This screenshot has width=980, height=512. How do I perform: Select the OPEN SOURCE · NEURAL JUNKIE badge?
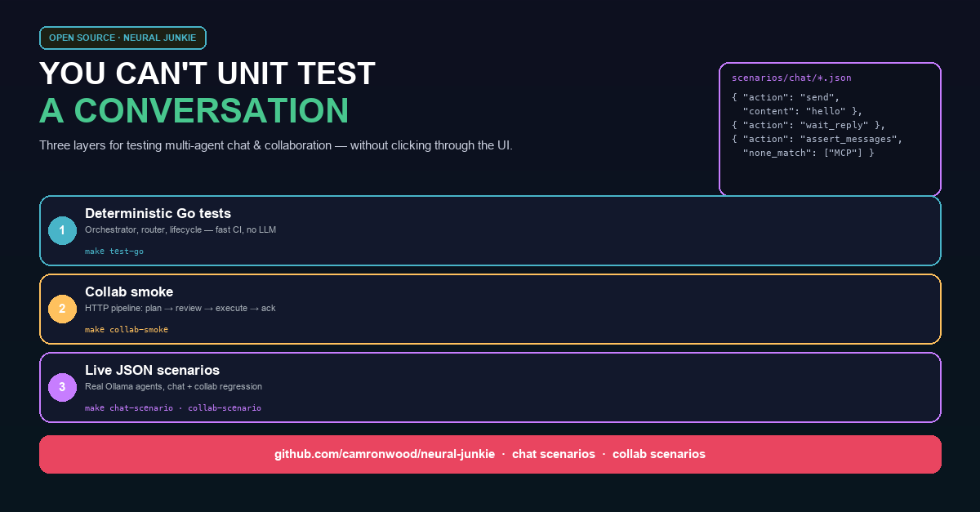pos(122,38)
